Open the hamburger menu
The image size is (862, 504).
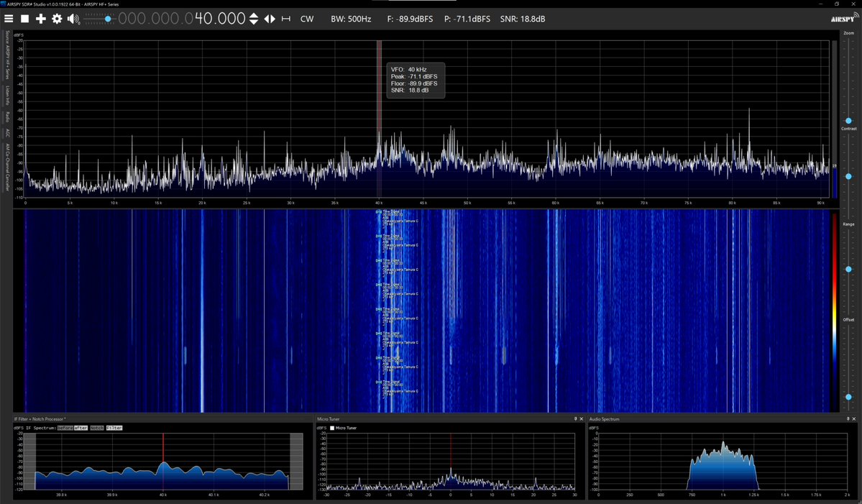[9, 18]
